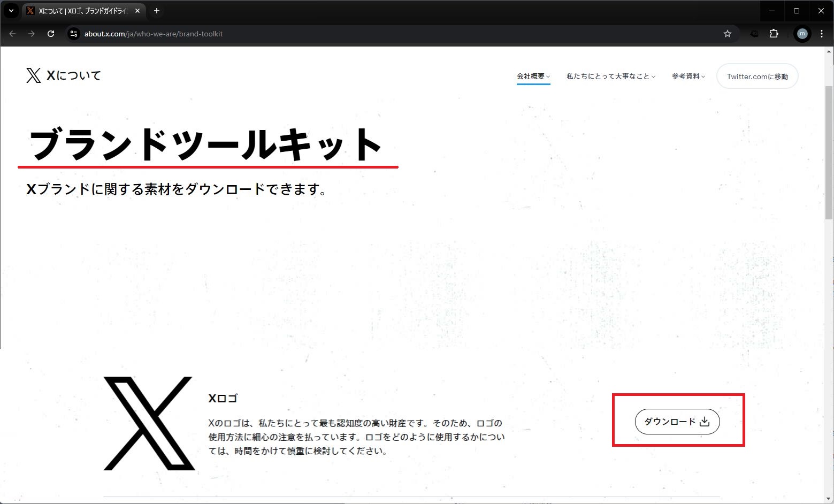
Task: Click the scrollbar up arrow
Action: pyautogui.click(x=829, y=51)
